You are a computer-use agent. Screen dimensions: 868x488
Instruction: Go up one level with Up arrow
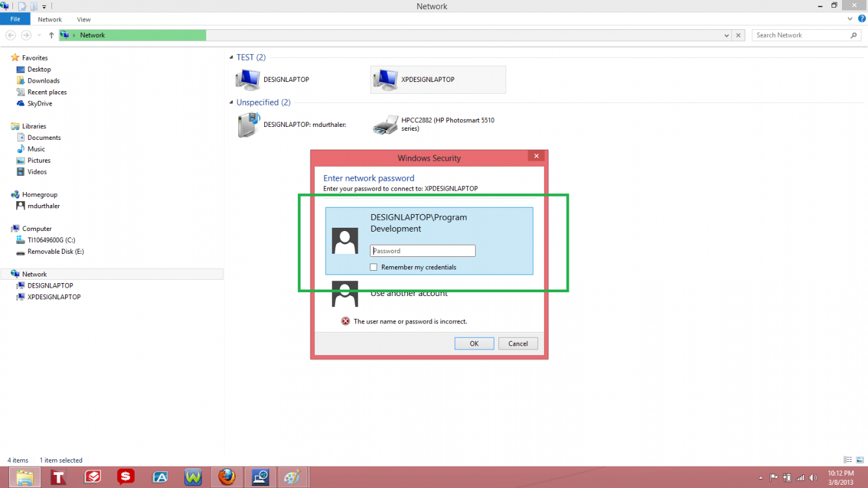pyautogui.click(x=51, y=35)
